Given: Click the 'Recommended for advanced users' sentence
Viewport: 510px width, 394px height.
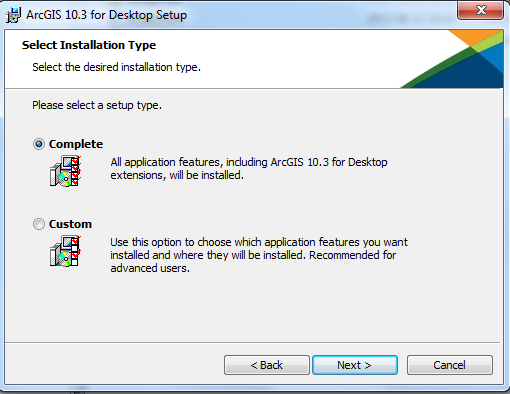Looking at the screenshot, I should tap(253, 262).
